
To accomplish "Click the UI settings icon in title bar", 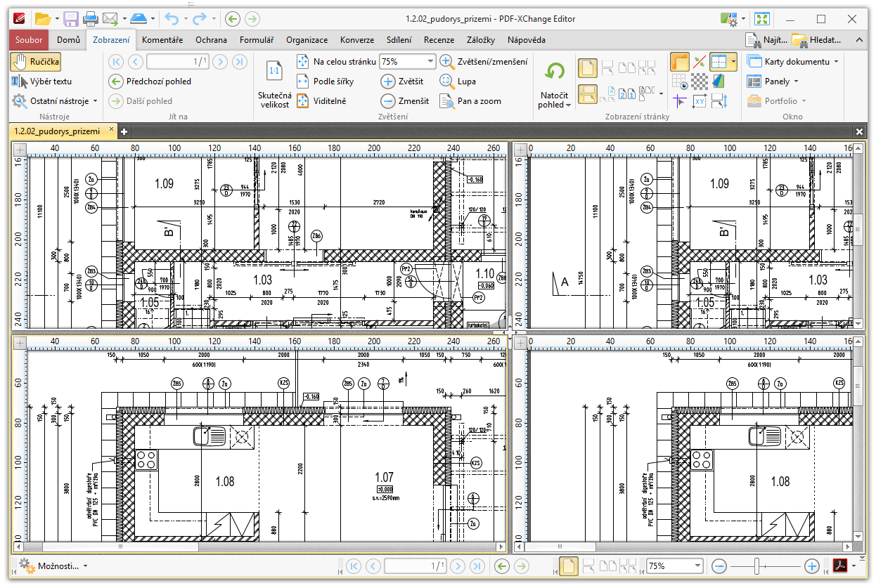I will click(730, 19).
